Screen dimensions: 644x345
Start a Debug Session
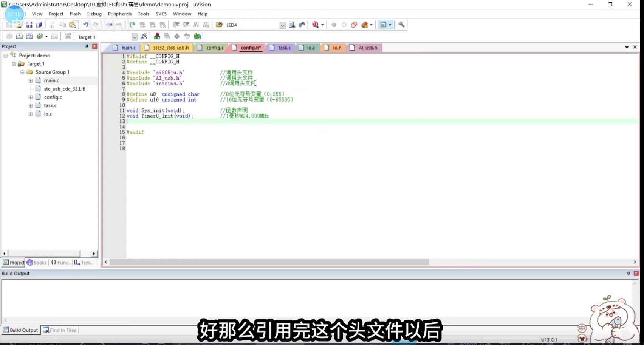tap(315, 25)
